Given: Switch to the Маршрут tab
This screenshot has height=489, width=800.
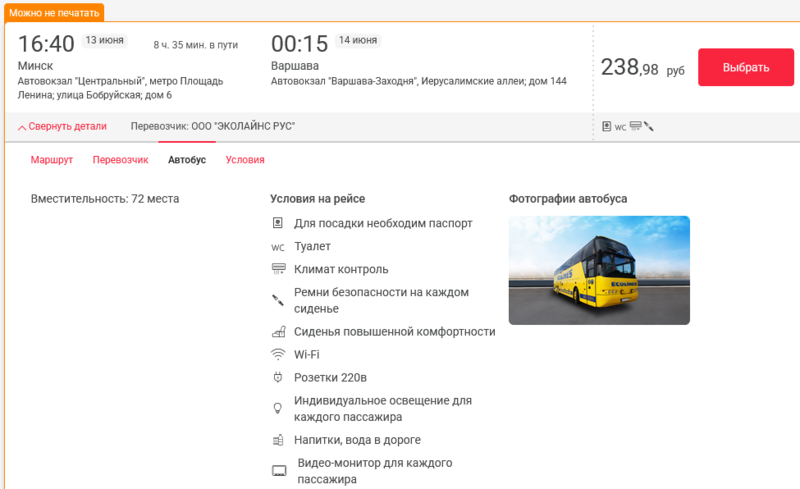Looking at the screenshot, I should coord(51,160).
